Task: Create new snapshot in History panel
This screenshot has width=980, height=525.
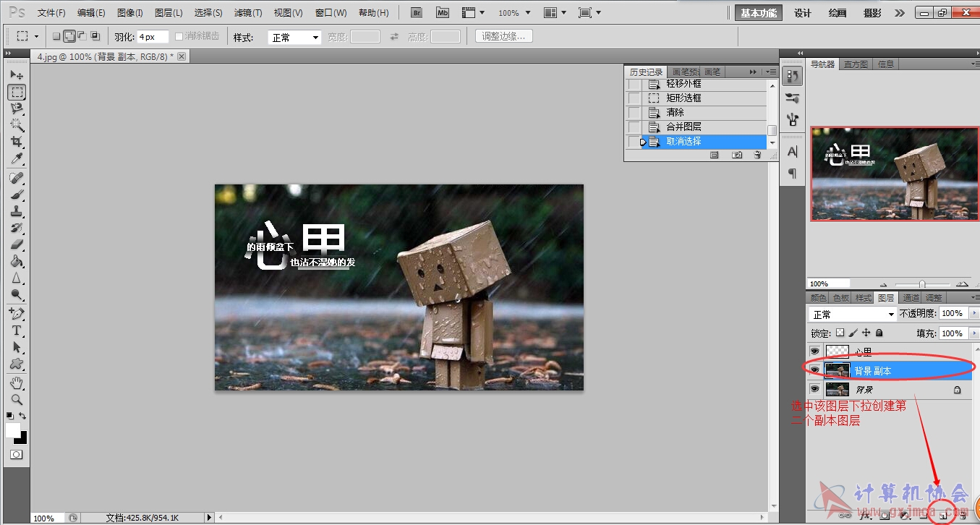Action: [x=737, y=155]
